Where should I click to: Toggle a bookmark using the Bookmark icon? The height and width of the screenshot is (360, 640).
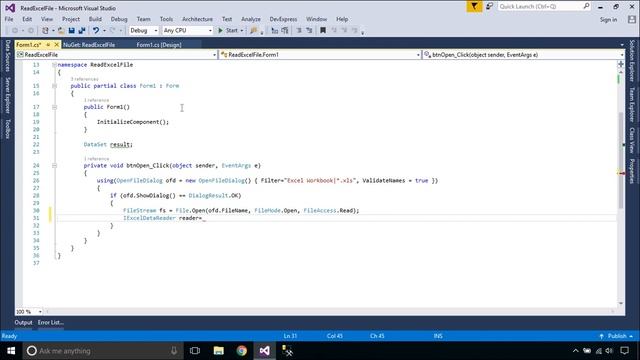point(323,31)
